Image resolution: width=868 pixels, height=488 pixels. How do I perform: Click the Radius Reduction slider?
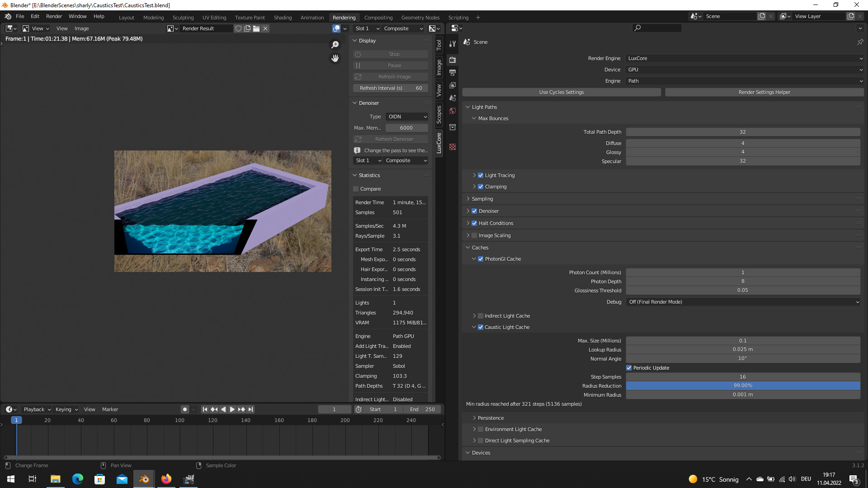[743, 386]
